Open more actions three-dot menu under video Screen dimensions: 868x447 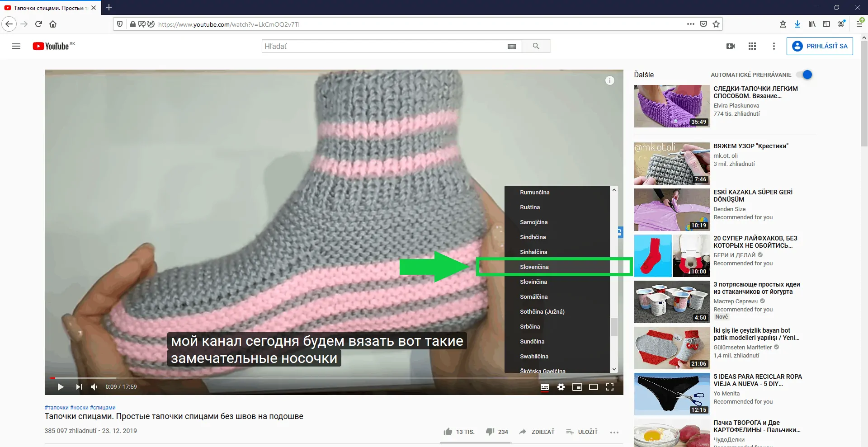pyautogui.click(x=614, y=432)
